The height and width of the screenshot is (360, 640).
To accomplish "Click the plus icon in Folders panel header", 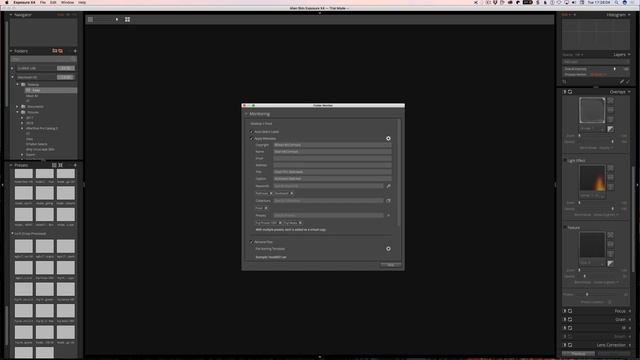I will 75,51.
